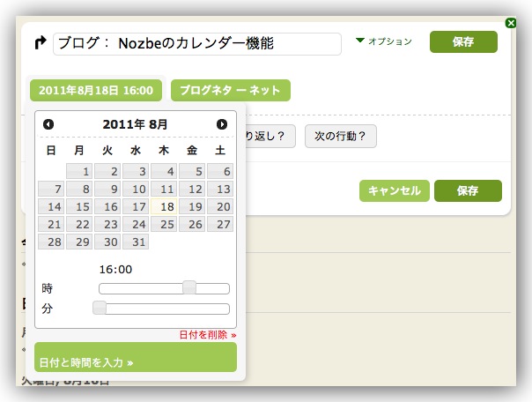The image size is (532, 402).
Task: Click the task title input field
Action: click(197, 44)
